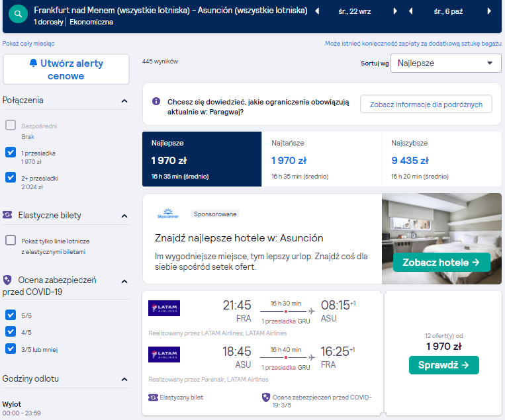
Task: Collapse the Połączenia filter section
Action: pyautogui.click(x=124, y=101)
